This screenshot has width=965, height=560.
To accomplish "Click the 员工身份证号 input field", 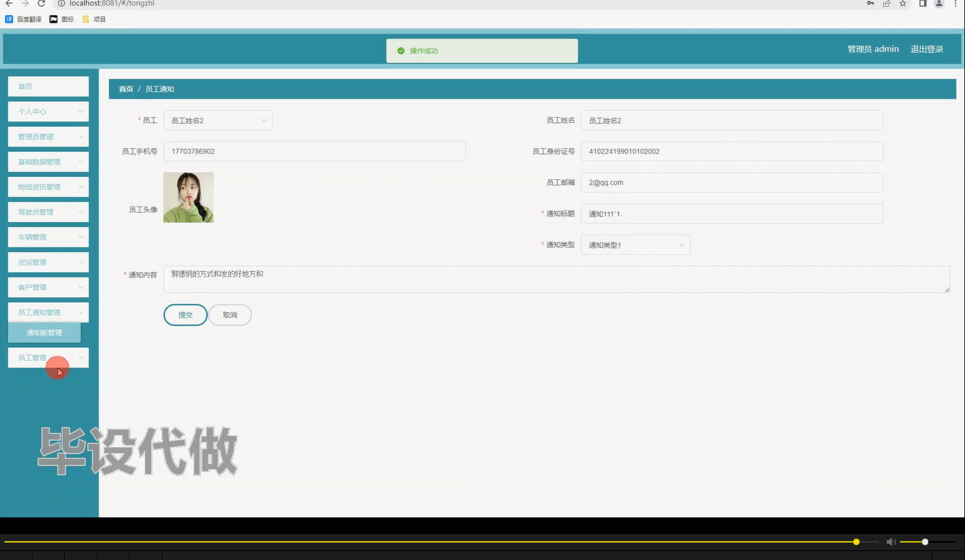I will tap(732, 151).
